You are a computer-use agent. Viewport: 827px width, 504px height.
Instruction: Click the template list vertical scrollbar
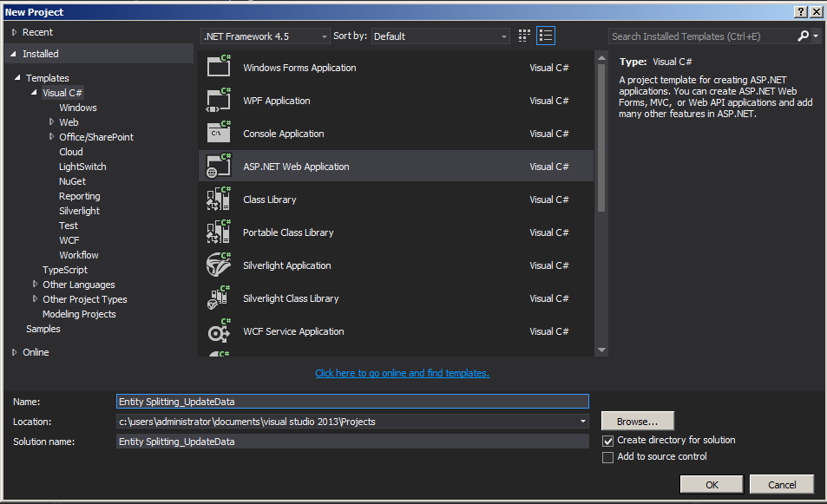tap(602, 139)
